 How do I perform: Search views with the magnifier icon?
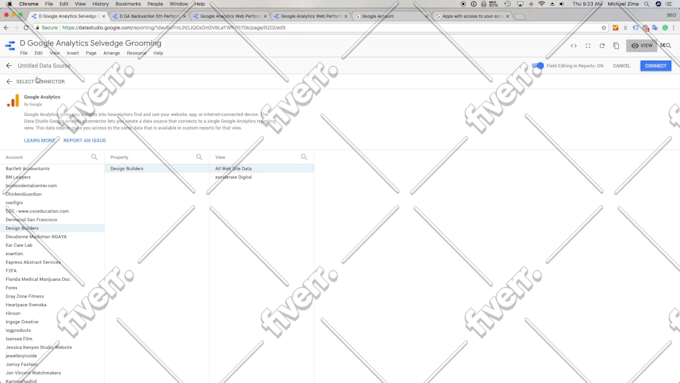(x=304, y=157)
